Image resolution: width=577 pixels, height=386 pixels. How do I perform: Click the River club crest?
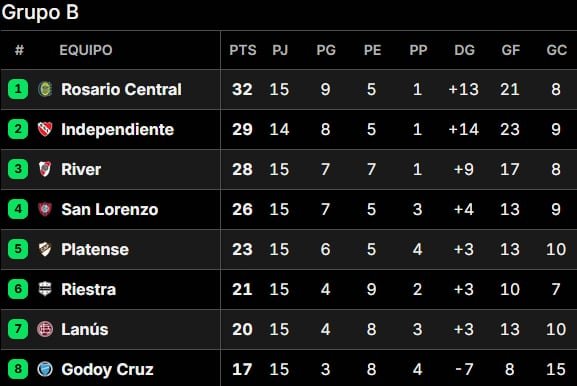tap(45, 169)
